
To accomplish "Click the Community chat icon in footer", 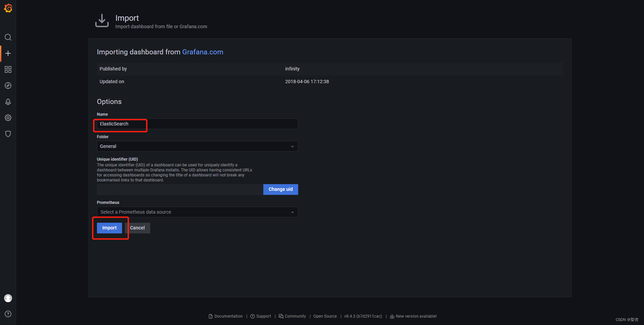I will click(x=281, y=316).
